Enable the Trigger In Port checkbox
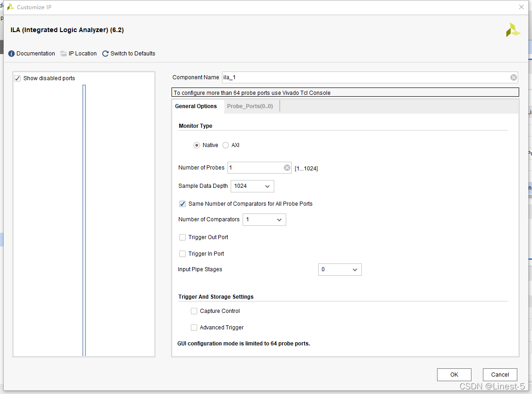Screen dimensions: 532x394 (x=183, y=254)
